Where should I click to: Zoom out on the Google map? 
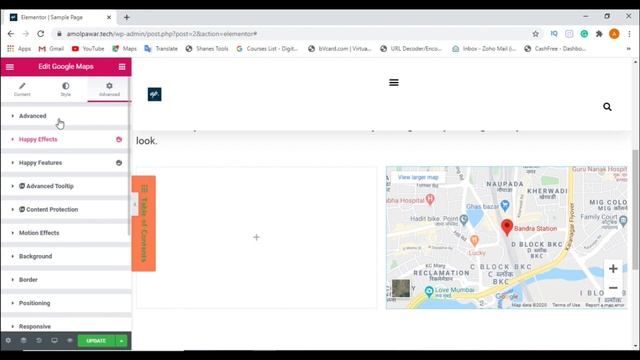click(x=613, y=288)
